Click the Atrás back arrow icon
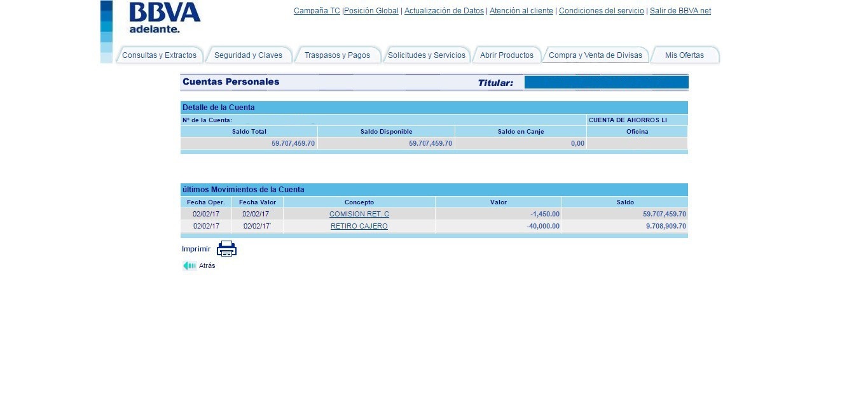Image resolution: width=868 pixels, height=401 pixels. (x=189, y=265)
